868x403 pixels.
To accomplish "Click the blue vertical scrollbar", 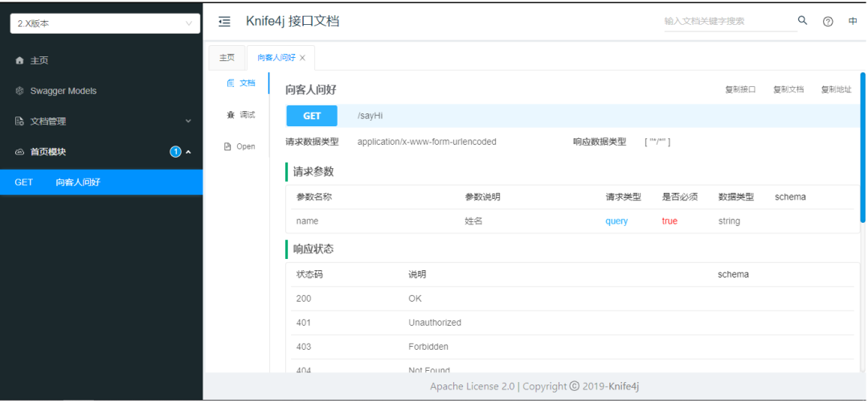I will [862, 147].
